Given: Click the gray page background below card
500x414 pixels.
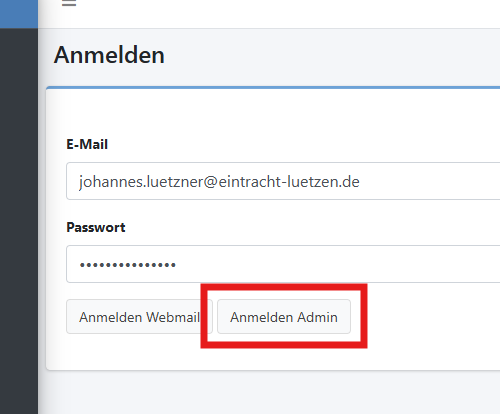Looking at the screenshot, I should (x=269, y=393).
